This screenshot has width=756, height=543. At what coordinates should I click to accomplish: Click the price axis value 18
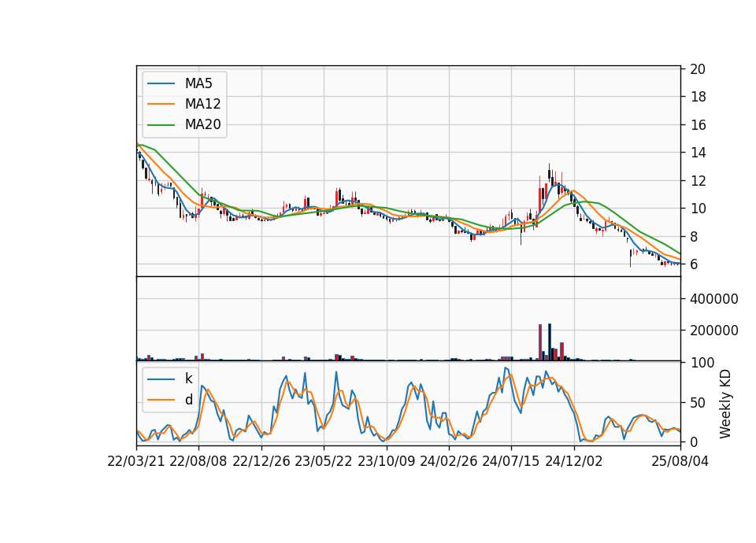pyautogui.click(x=698, y=97)
